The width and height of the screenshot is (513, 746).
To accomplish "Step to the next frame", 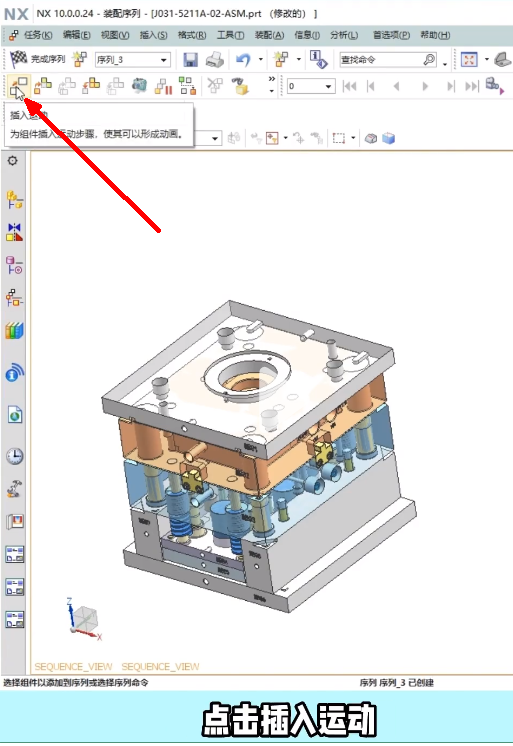I will pyautogui.click(x=451, y=86).
